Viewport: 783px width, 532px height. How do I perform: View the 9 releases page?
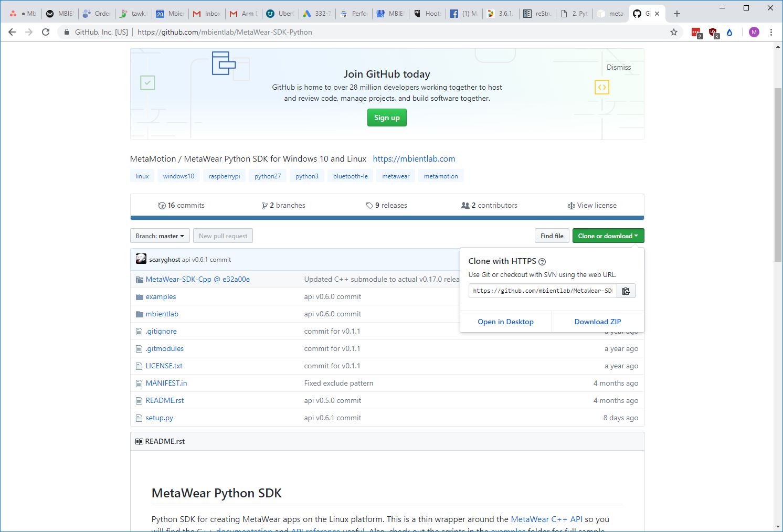click(387, 205)
